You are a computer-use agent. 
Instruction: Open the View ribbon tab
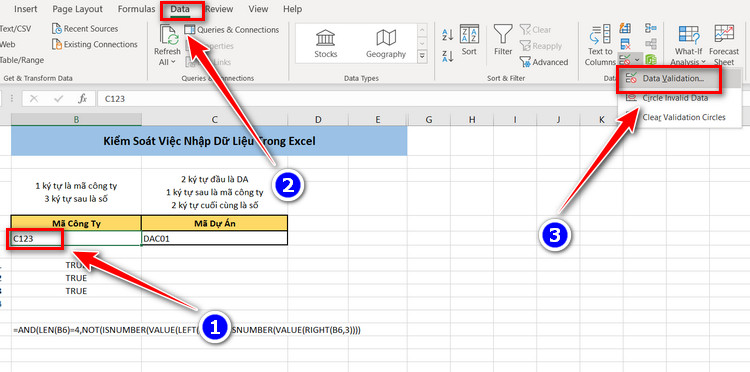coord(258,9)
